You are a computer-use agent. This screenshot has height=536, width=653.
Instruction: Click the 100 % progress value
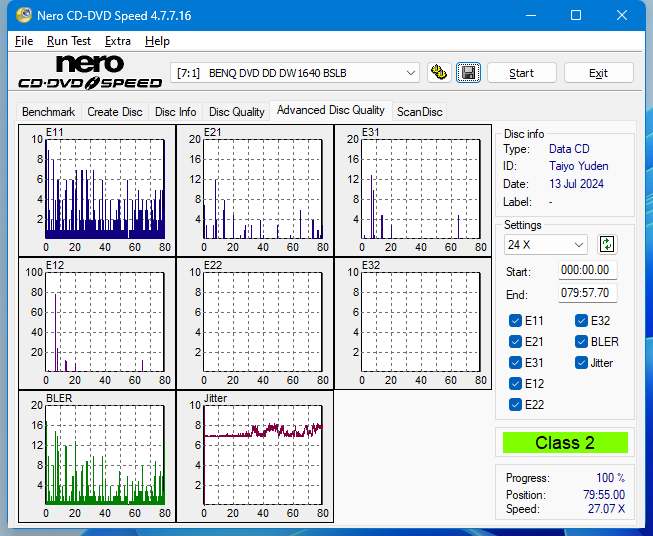click(x=611, y=478)
